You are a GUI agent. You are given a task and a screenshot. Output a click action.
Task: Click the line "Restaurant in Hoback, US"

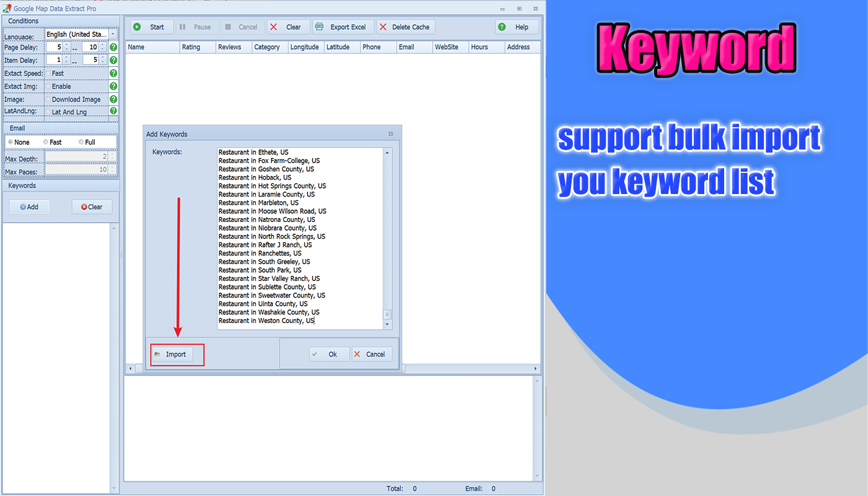pos(255,177)
